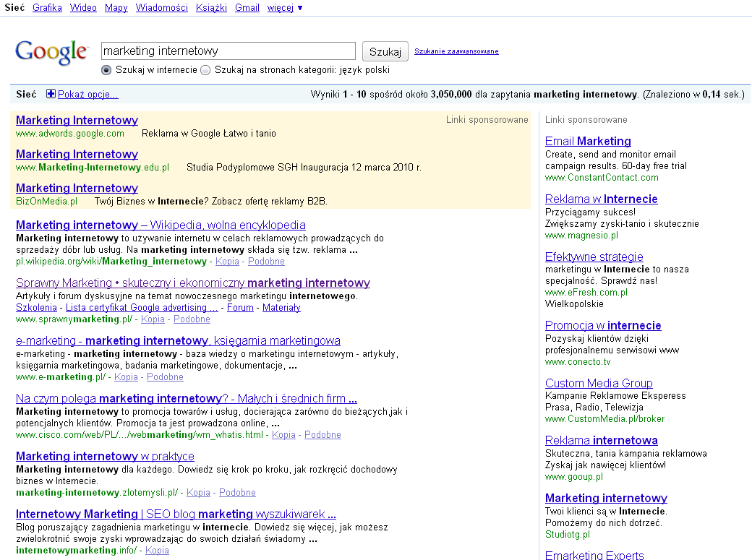Open the e-marketing księgarnia marketingowa result

click(178, 341)
